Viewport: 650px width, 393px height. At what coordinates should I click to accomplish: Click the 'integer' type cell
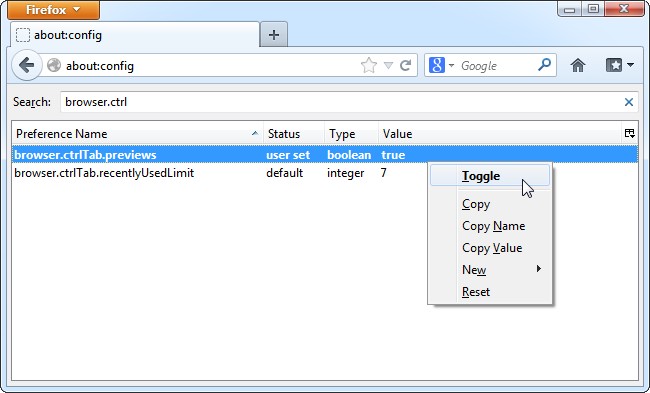click(345, 173)
